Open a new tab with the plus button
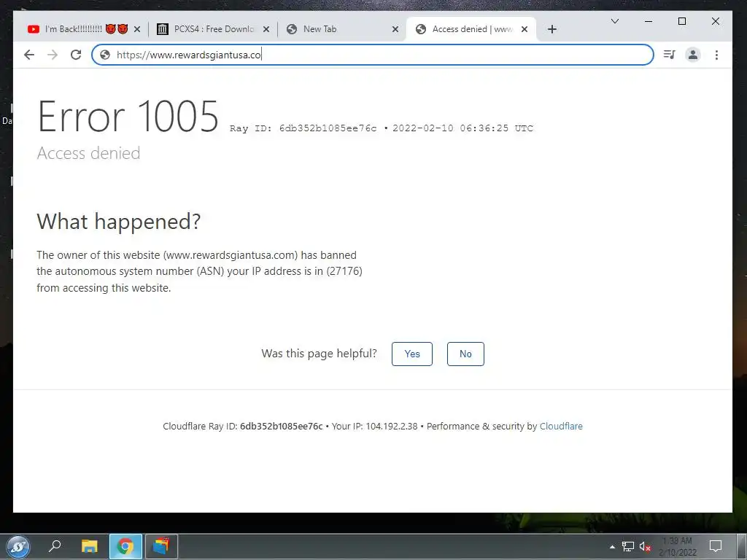The image size is (747, 560). [x=552, y=29]
